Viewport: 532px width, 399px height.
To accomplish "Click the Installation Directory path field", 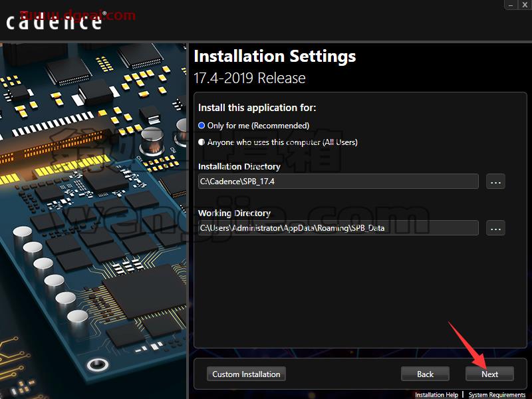I will point(338,182).
